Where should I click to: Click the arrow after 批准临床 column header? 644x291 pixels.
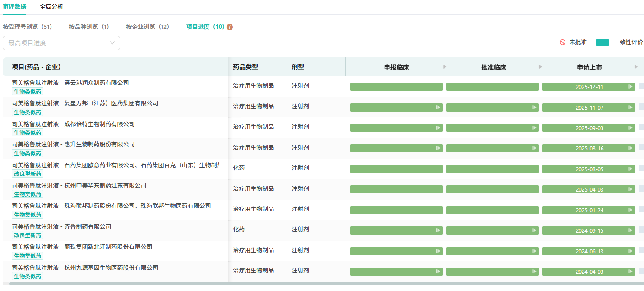pos(541,67)
